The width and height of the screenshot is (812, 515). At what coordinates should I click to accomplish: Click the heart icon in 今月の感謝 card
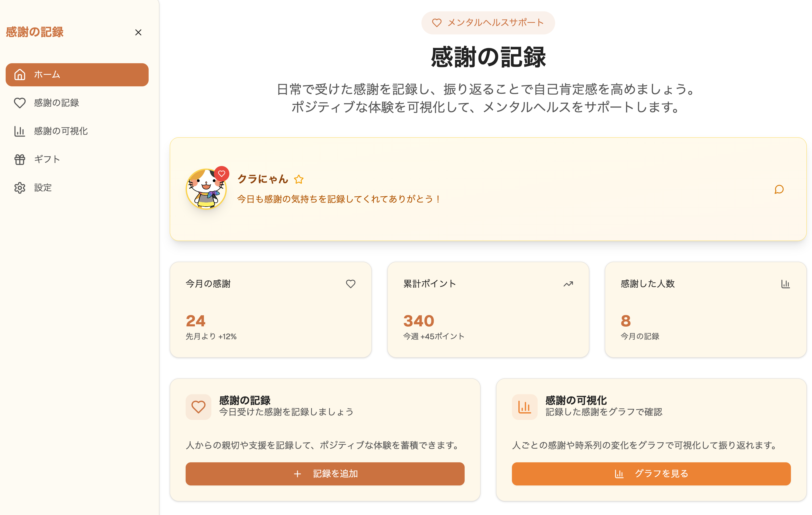[350, 284]
